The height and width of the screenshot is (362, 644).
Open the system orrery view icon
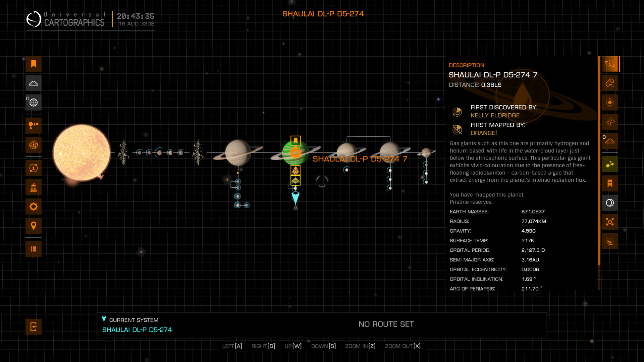tap(34, 145)
